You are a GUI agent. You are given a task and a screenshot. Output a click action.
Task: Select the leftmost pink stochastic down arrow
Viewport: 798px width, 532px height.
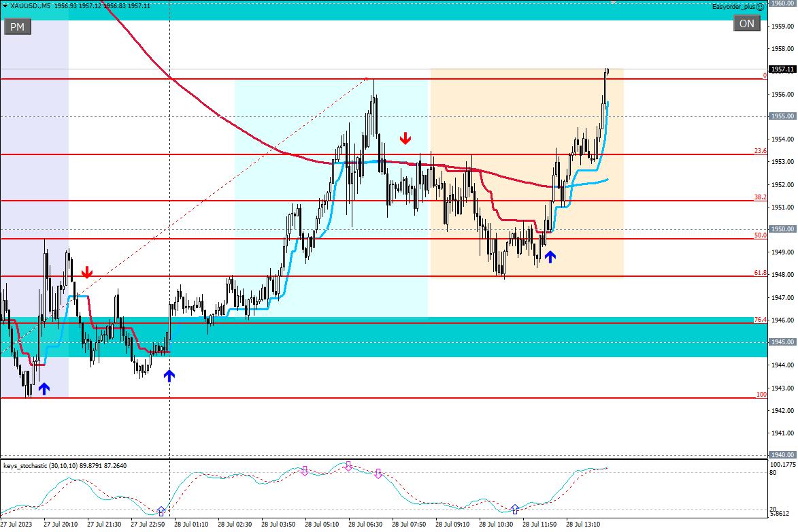tap(304, 470)
